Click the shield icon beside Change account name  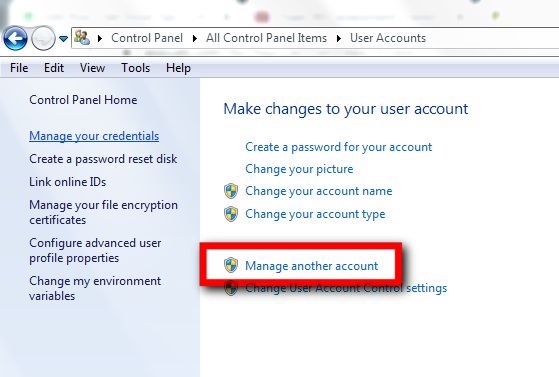point(231,191)
